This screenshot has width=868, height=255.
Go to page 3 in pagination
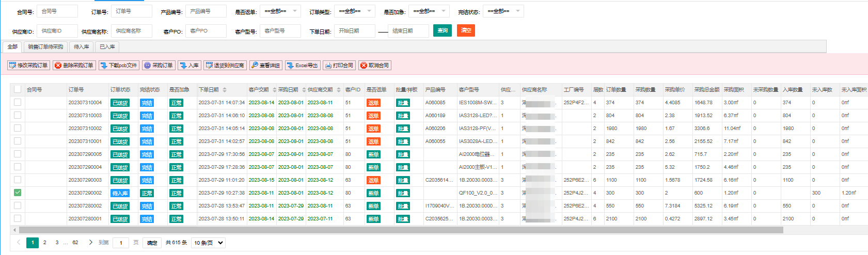click(x=57, y=242)
